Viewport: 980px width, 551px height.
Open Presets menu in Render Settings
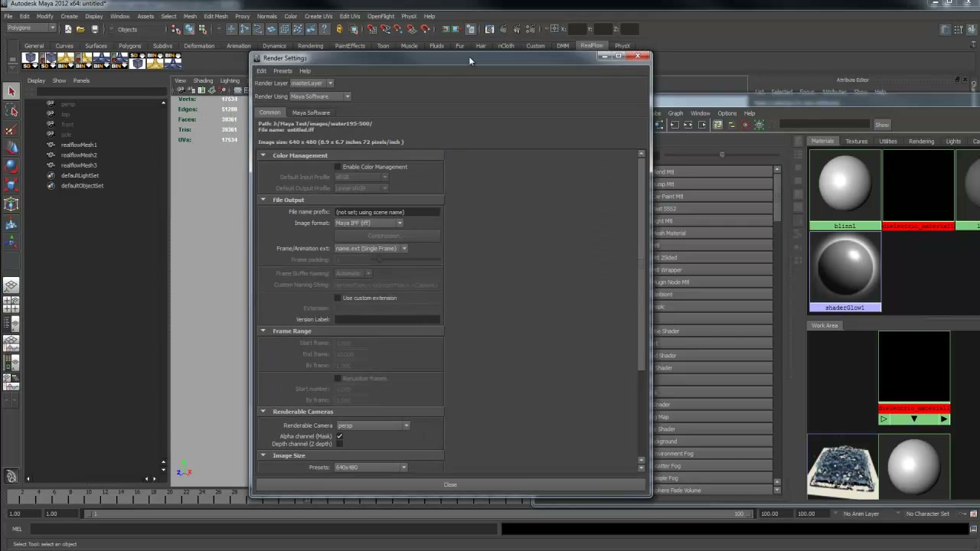pos(283,70)
